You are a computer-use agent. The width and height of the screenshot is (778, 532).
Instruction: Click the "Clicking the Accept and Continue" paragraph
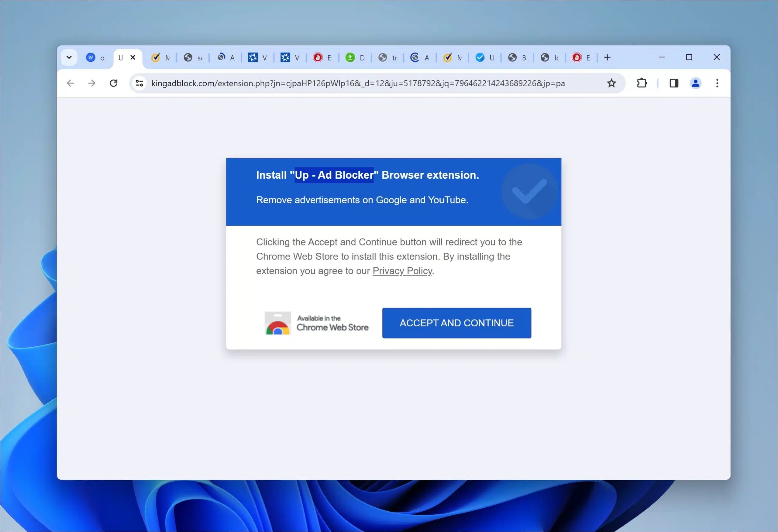(389, 256)
